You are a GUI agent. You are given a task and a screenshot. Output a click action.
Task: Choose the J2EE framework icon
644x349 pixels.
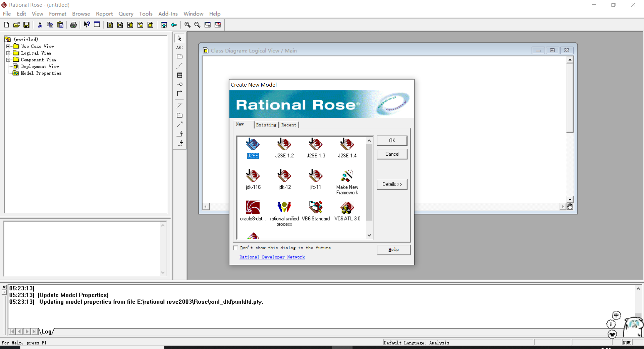tap(253, 148)
